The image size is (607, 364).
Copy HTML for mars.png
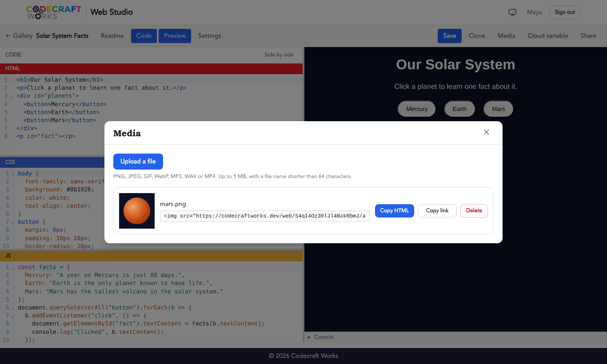pos(395,211)
